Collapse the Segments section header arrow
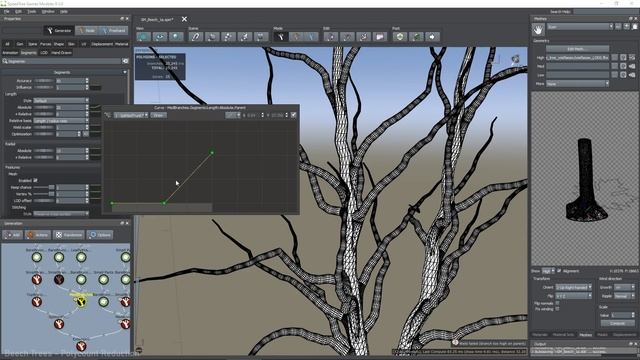The image size is (640, 360). (125, 72)
